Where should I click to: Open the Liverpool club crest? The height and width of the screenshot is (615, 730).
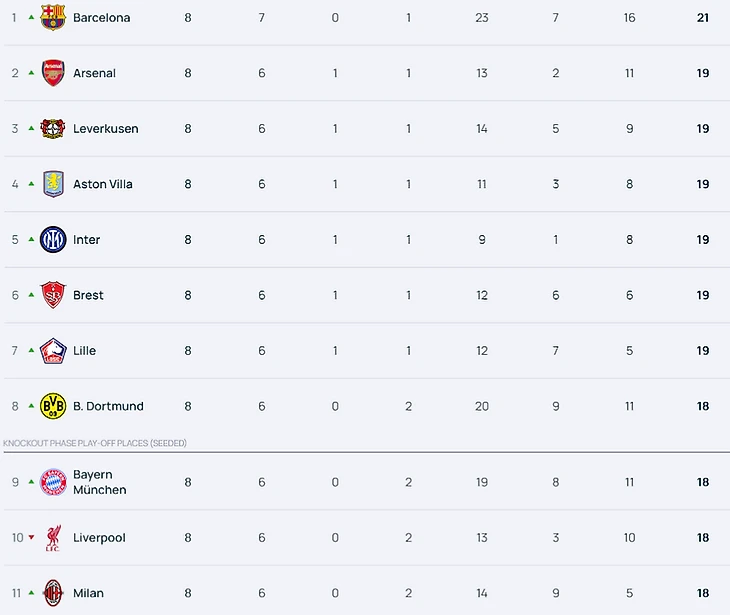click(53, 538)
